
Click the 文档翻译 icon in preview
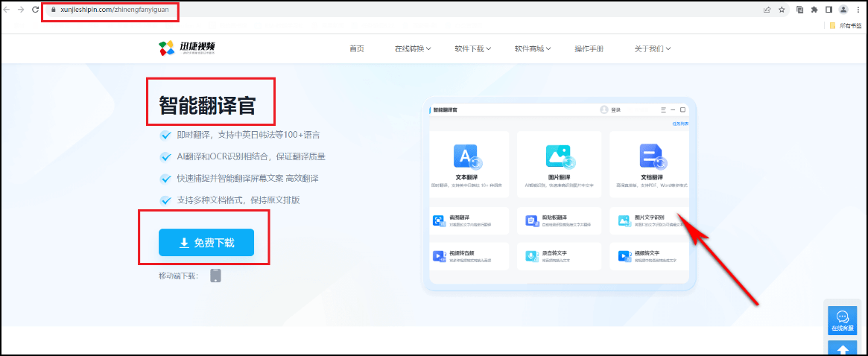tap(653, 158)
